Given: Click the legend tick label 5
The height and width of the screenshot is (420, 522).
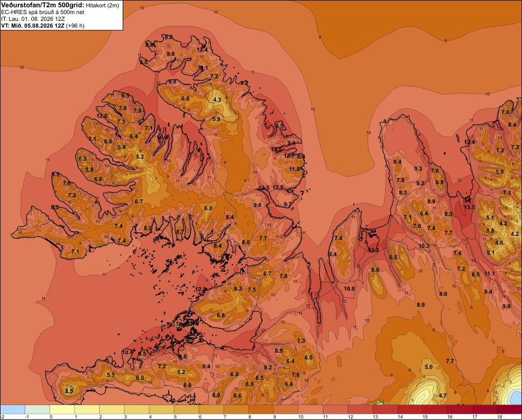Looking at the screenshot, I should coord(175,417).
